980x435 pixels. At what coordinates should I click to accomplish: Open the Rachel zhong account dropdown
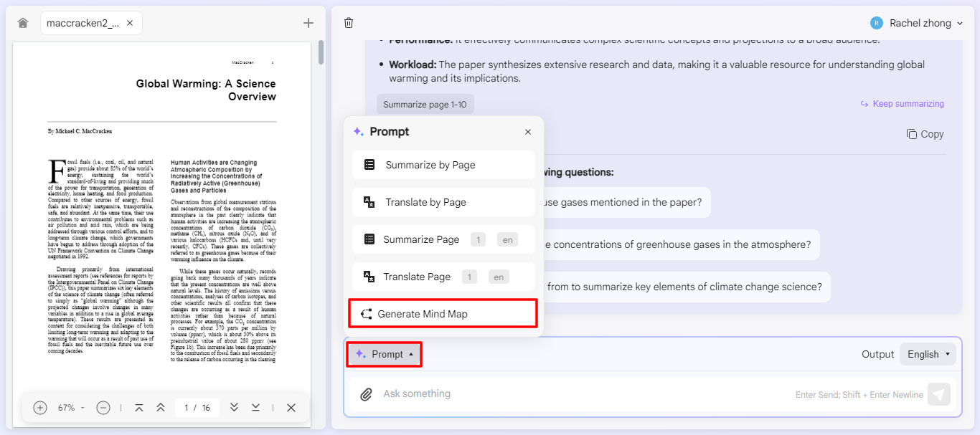[x=916, y=22]
